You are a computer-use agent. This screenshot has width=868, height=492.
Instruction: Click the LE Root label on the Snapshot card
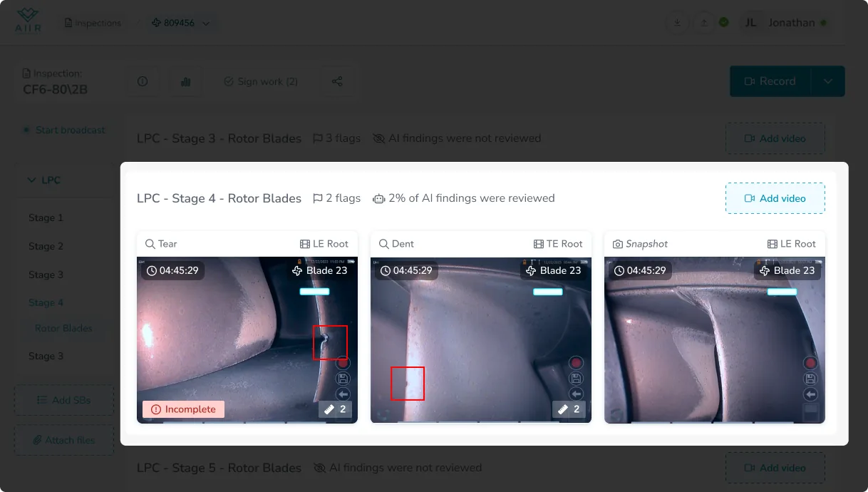click(x=792, y=244)
